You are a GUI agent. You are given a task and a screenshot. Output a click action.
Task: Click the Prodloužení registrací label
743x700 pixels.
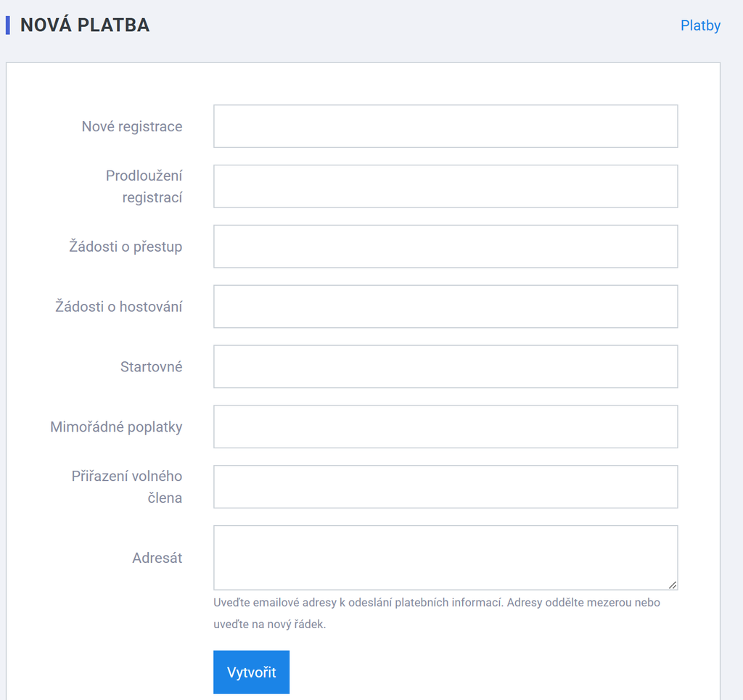click(x=144, y=186)
